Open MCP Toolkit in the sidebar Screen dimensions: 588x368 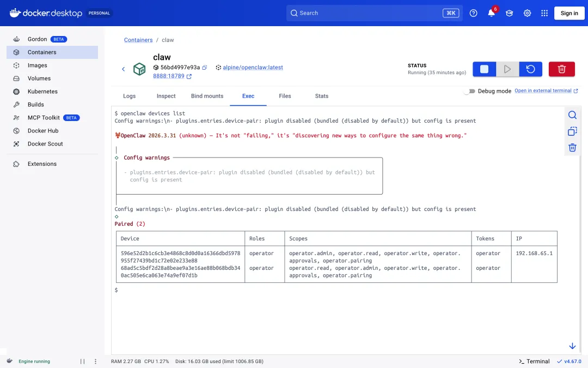[x=52, y=118]
